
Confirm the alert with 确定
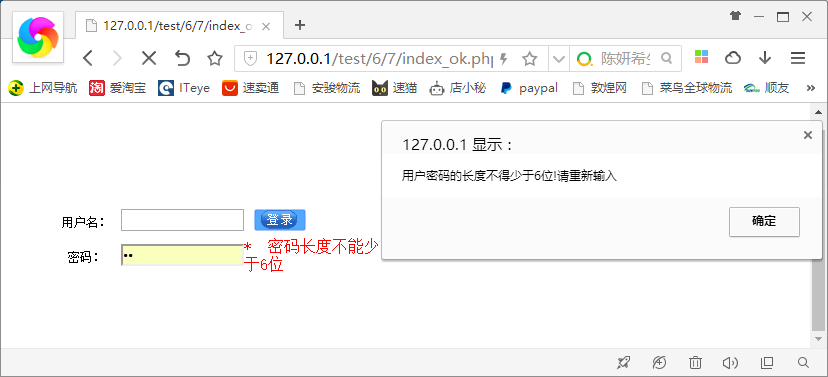click(764, 222)
